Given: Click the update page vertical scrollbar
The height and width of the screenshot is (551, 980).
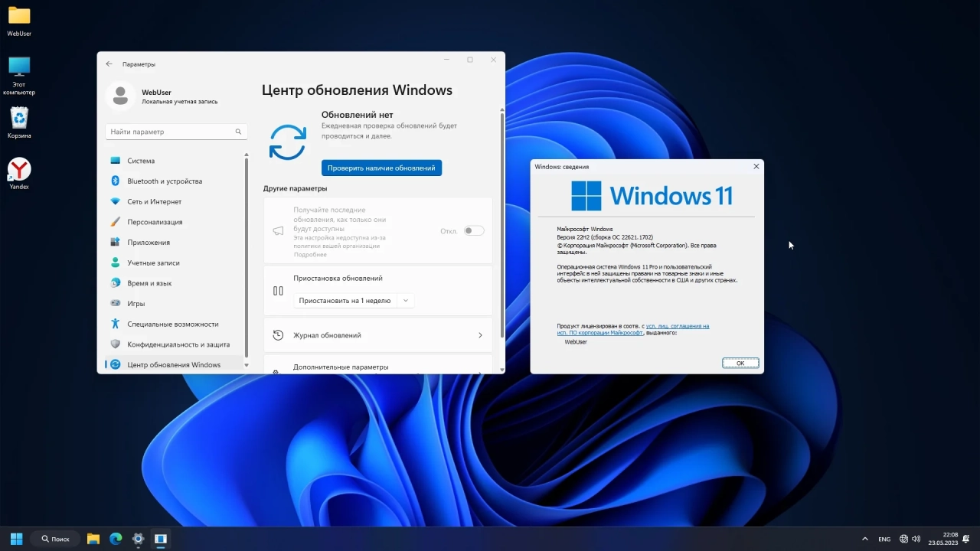Looking at the screenshot, I should pyautogui.click(x=502, y=226).
